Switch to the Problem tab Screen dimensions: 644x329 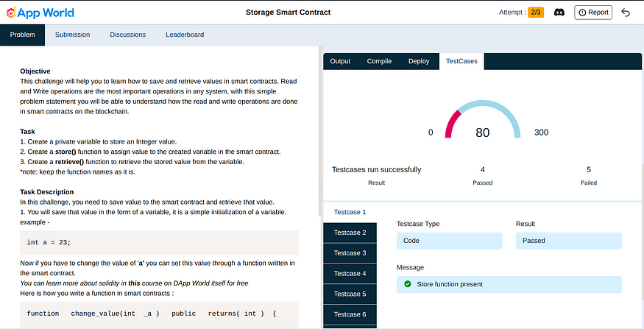point(23,35)
